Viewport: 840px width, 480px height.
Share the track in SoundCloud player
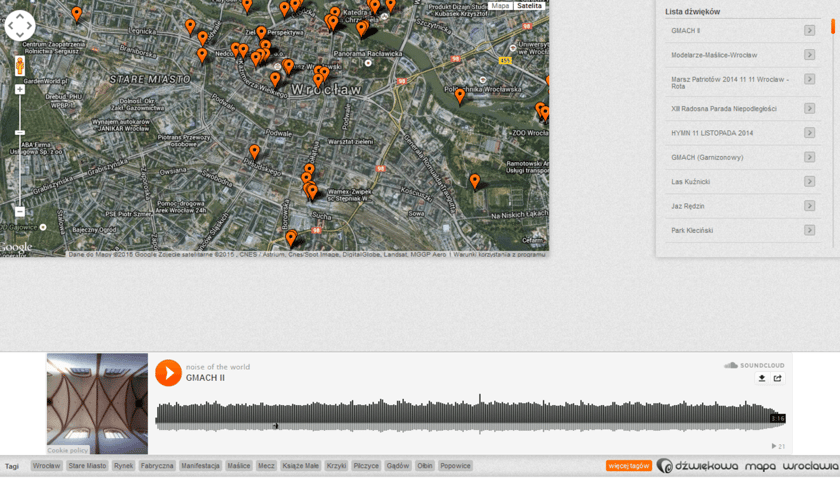point(778,379)
